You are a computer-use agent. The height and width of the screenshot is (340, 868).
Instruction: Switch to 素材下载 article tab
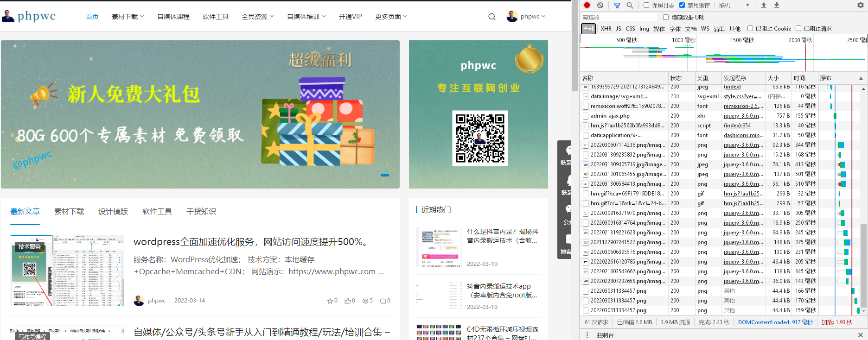point(69,212)
